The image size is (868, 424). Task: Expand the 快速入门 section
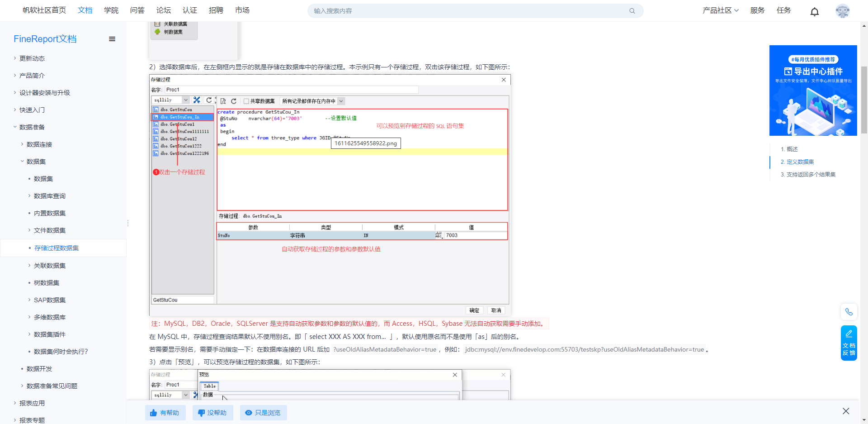(32, 110)
